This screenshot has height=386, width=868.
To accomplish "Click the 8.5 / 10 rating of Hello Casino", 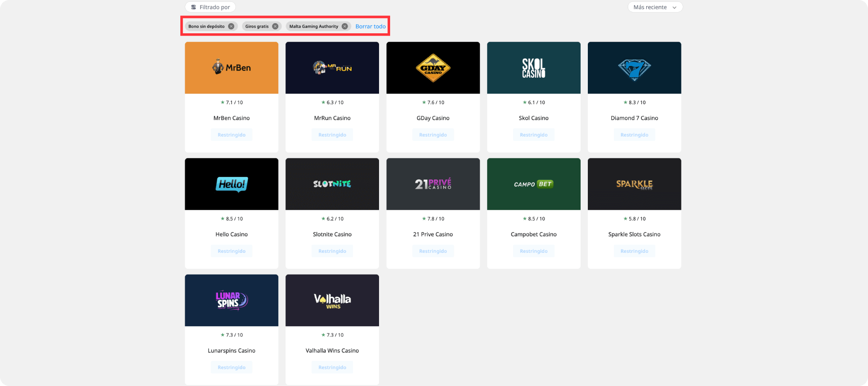I will click(x=232, y=219).
